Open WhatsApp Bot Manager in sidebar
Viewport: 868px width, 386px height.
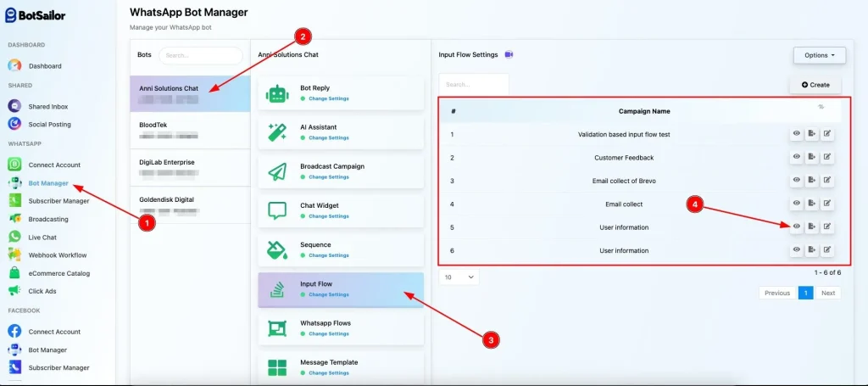(48, 183)
